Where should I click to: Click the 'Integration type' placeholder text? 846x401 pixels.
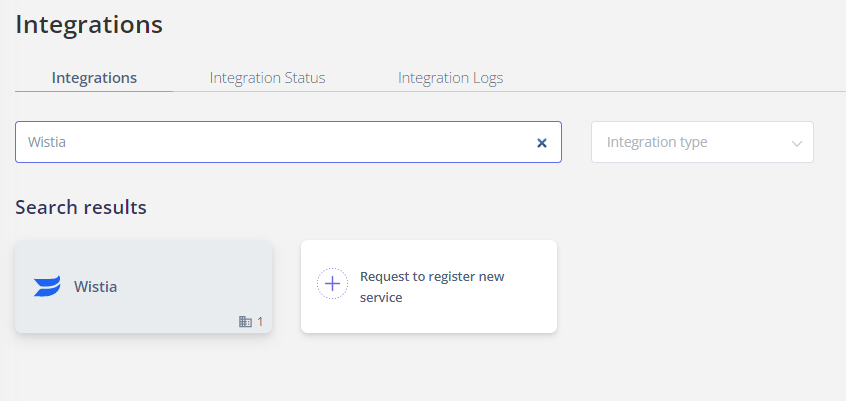(x=657, y=142)
